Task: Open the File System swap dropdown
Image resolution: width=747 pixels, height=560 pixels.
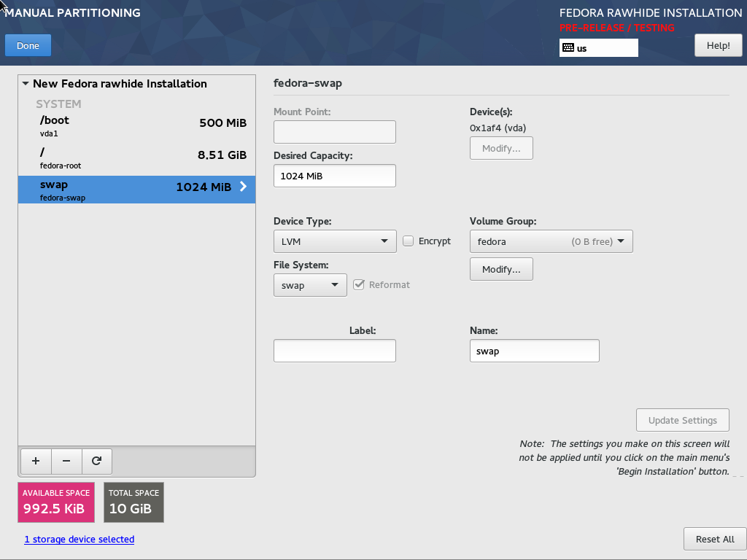Action: [x=310, y=285]
